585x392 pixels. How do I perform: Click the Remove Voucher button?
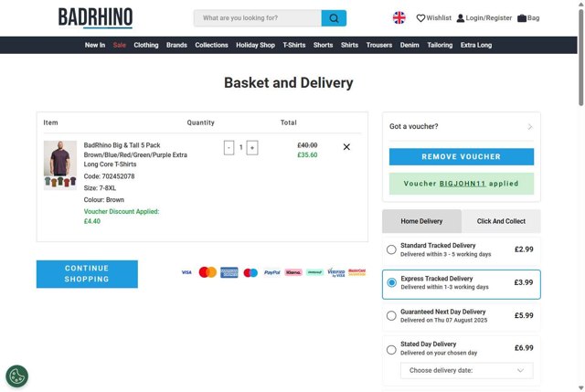tap(462, 156)
